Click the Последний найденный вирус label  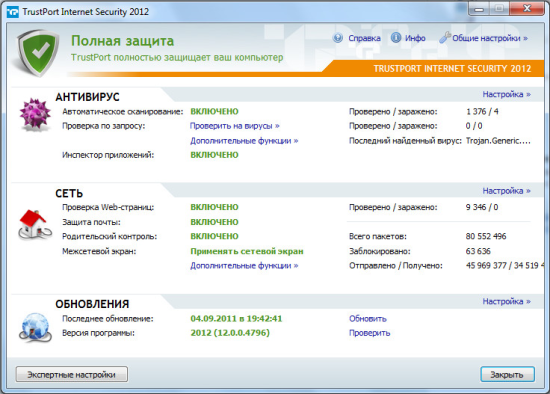click(x=405, y=141)
